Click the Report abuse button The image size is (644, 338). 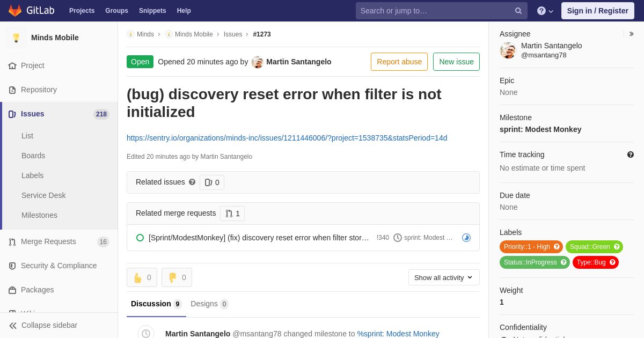point(399,62)
